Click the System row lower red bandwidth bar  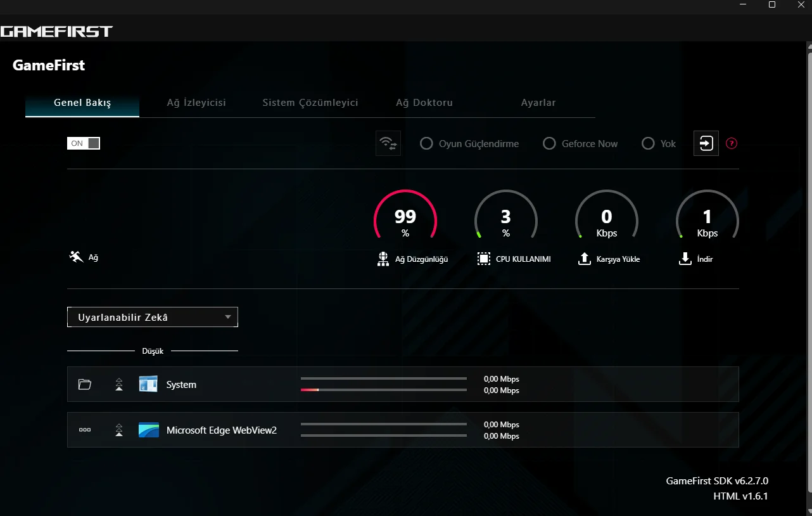[384, 390]
